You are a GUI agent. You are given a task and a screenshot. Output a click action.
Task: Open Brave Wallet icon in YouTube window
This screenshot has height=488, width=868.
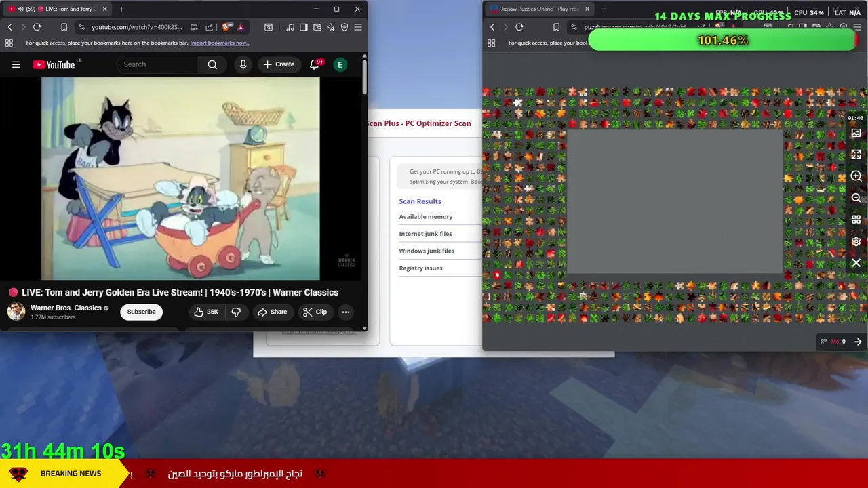click(317, 27)
